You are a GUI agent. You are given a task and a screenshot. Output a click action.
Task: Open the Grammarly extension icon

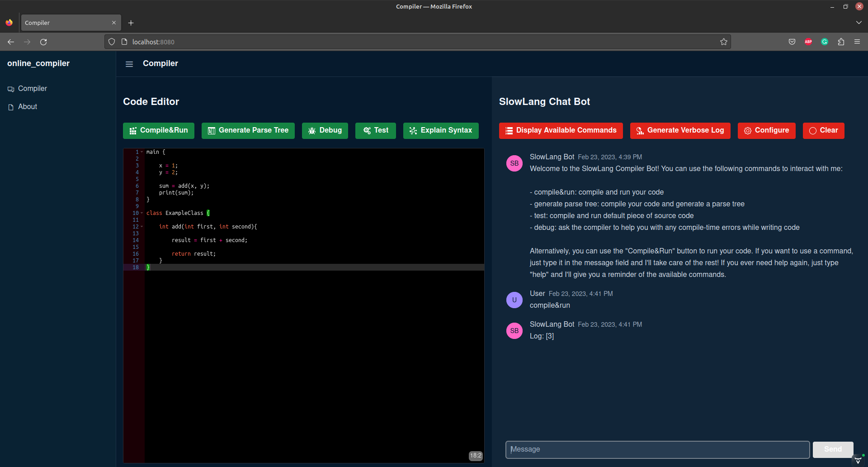pos(825,42)
